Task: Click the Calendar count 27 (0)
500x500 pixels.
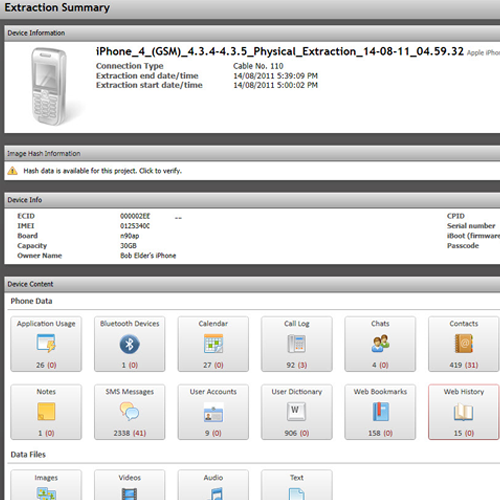Action: pos(213,365)
